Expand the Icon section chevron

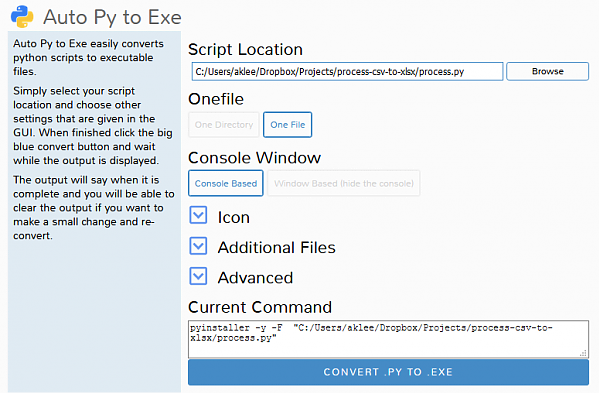[x=198, y=215]
